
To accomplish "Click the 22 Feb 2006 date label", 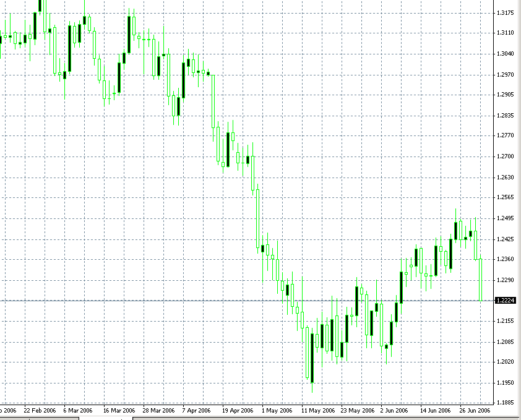I will pyautogui.click(x=40, y=411).
